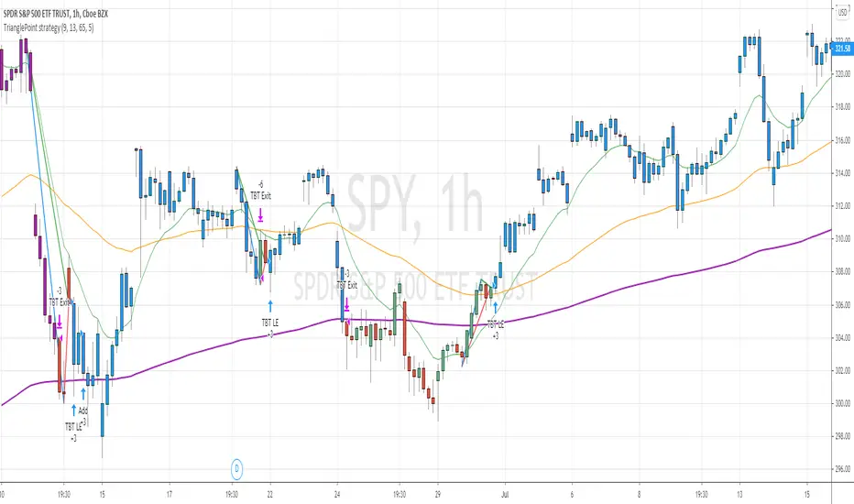Viewport: 854px width, 504px height.
Task: Click the 312.00 price axis label
Action: 842,205
